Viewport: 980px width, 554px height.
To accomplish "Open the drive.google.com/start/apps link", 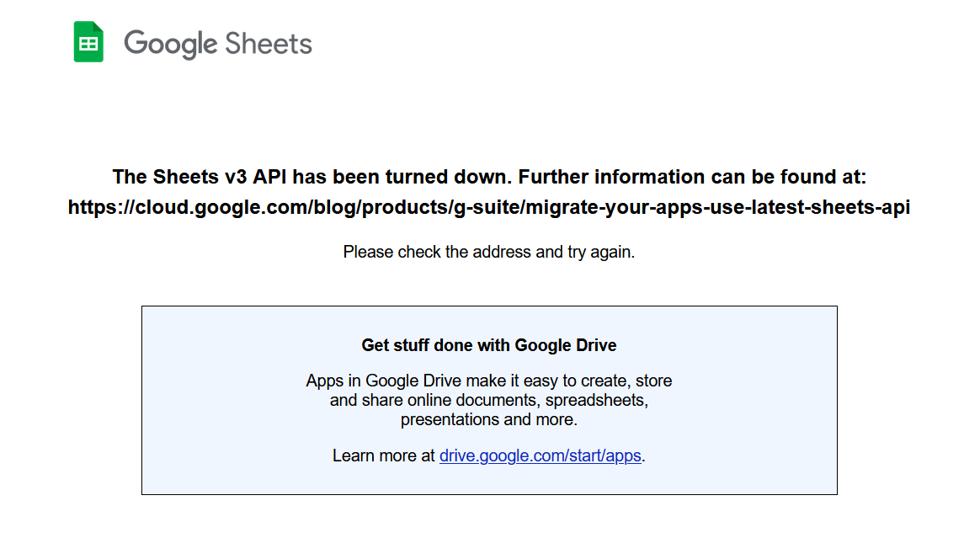I will [541, 455].
